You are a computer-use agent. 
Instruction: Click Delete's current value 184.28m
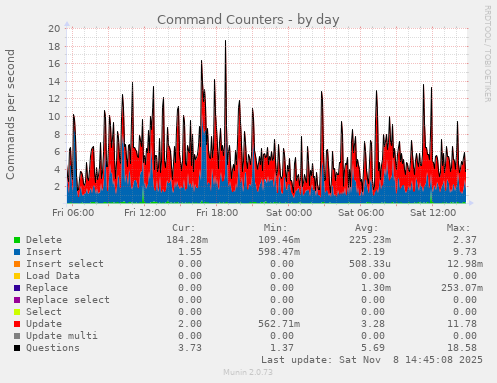click(187, 240)
